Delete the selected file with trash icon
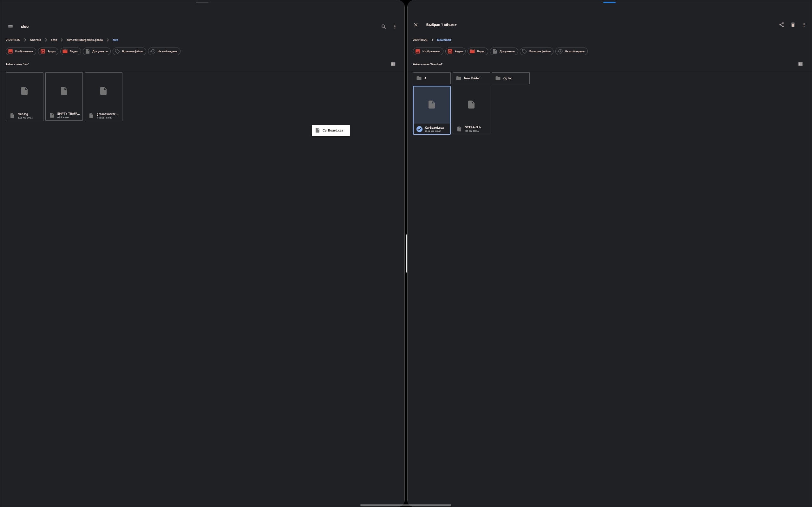 [x=793, y=25]
